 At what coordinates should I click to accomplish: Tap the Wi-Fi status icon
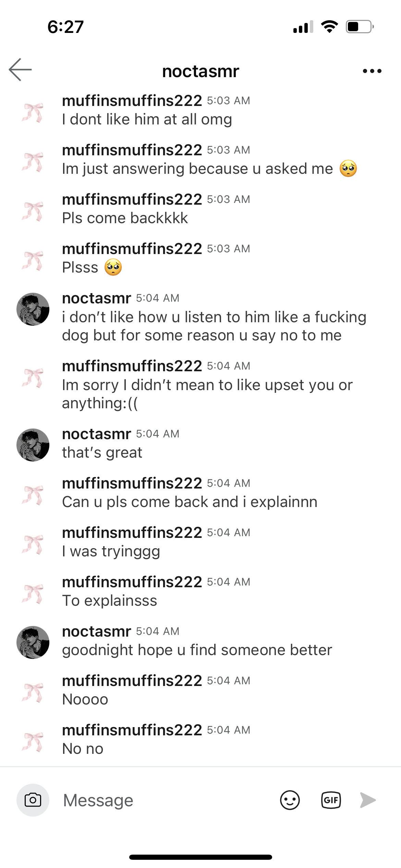[x=329, y=26]
